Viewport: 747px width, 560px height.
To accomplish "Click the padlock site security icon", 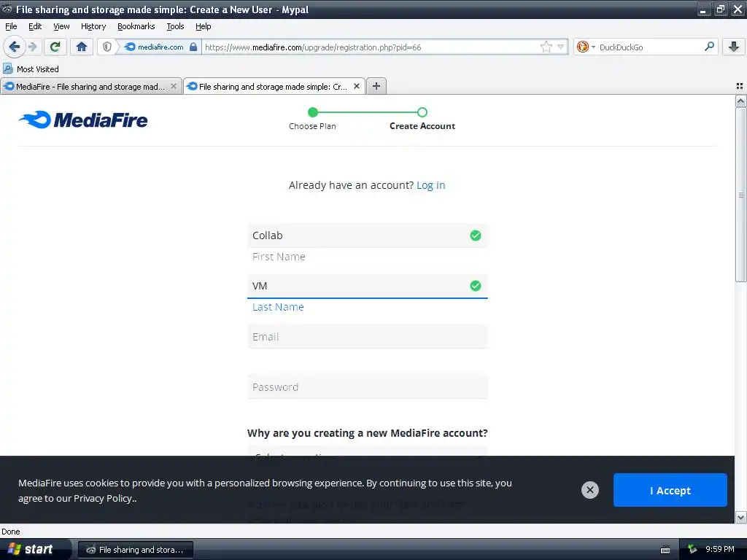I will coord(193,47).
